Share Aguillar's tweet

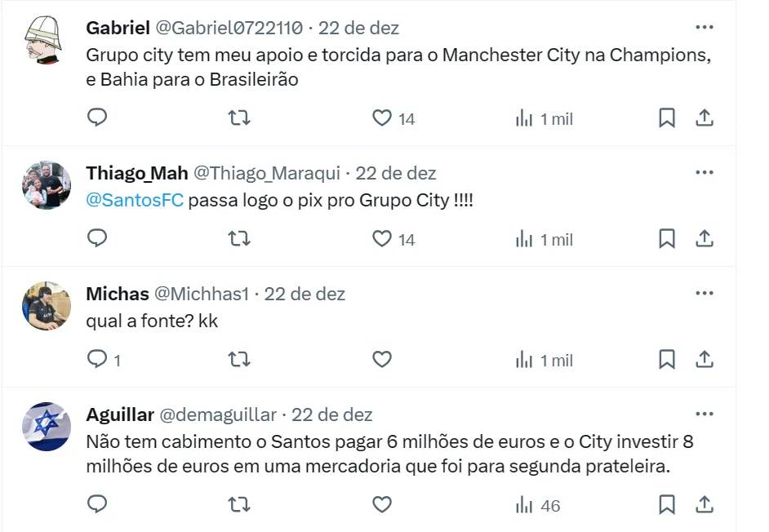coord(705,505)
